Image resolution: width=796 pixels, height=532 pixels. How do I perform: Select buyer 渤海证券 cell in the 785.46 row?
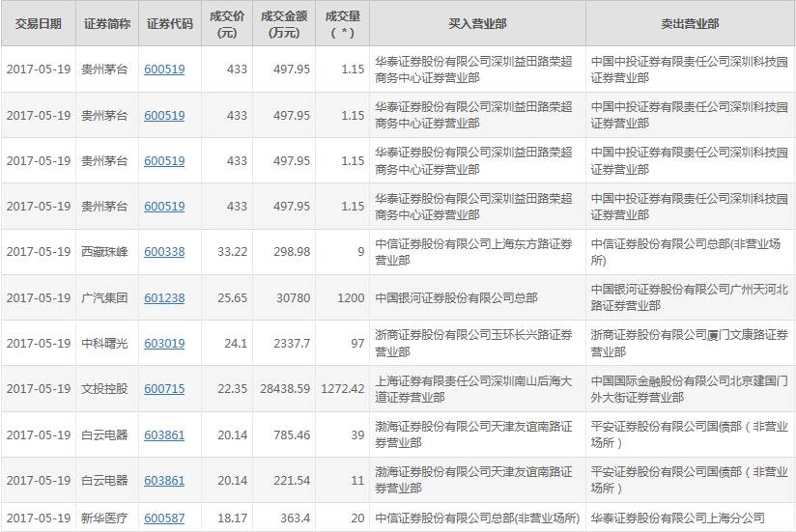[x=473, y=435]
